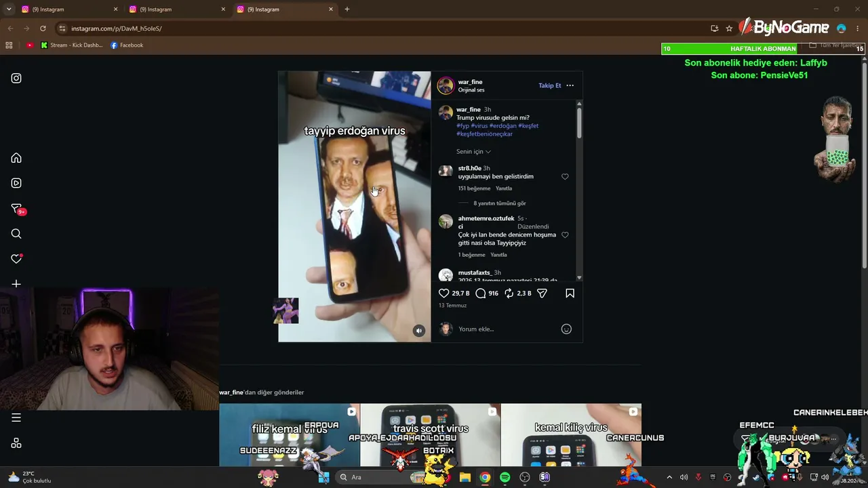Open the 'travis scott virus' post thumbnail
The width and height of the screenshot is (868, 488).
tap(431, 435)
